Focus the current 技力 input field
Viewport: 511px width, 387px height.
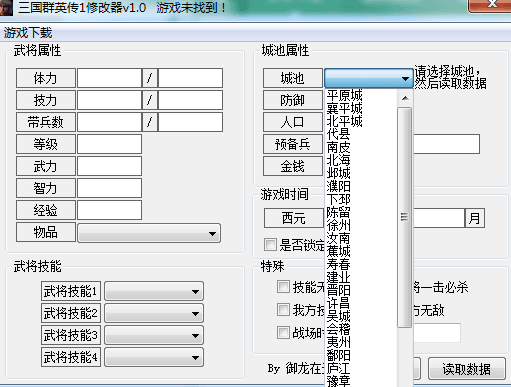[109, 100]
